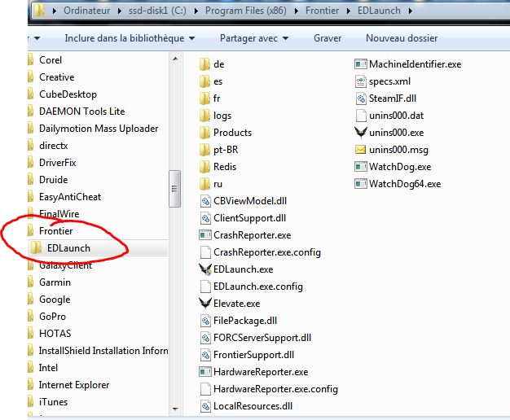Select Google folder in tree
The width and height of the screenshot is (510, 420).
[x=55, y=300]
